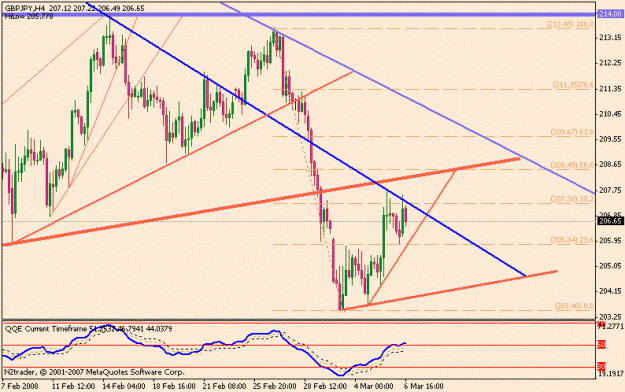625x392 pixels.
Task: Click the HiLo= 205.778 label
Action: [29, 17]
